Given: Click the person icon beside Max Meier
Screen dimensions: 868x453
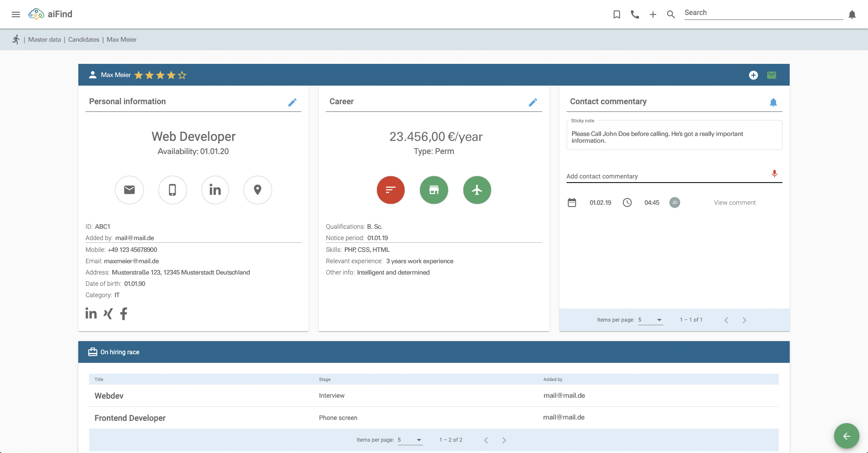Looking at the screenshot, I should [x=93, y=75].
